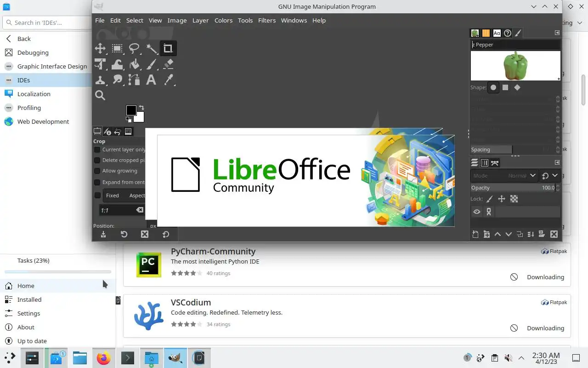Screen dimensions: 588x368
Task: Click the white background color swatch
Action: (140, 118)
